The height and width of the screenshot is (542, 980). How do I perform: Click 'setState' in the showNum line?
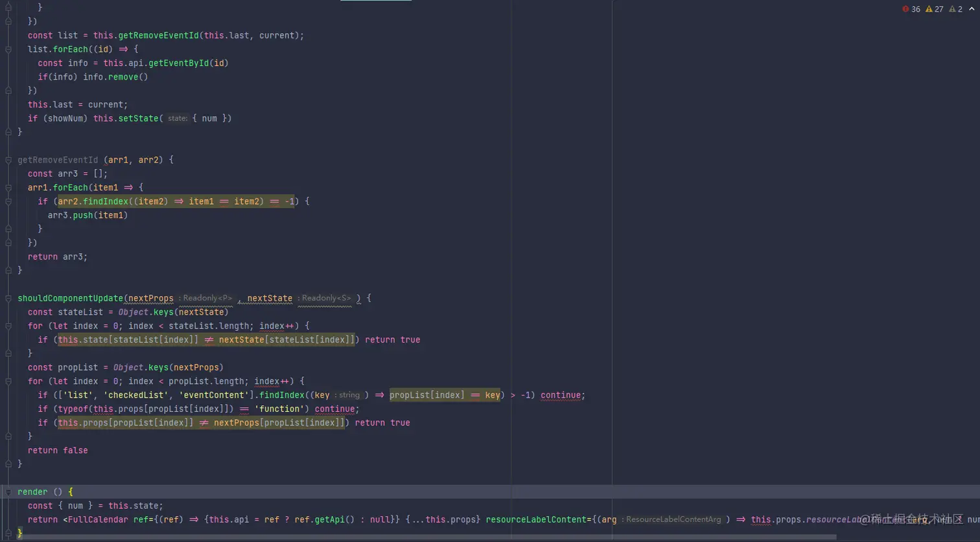pos(138,119)
